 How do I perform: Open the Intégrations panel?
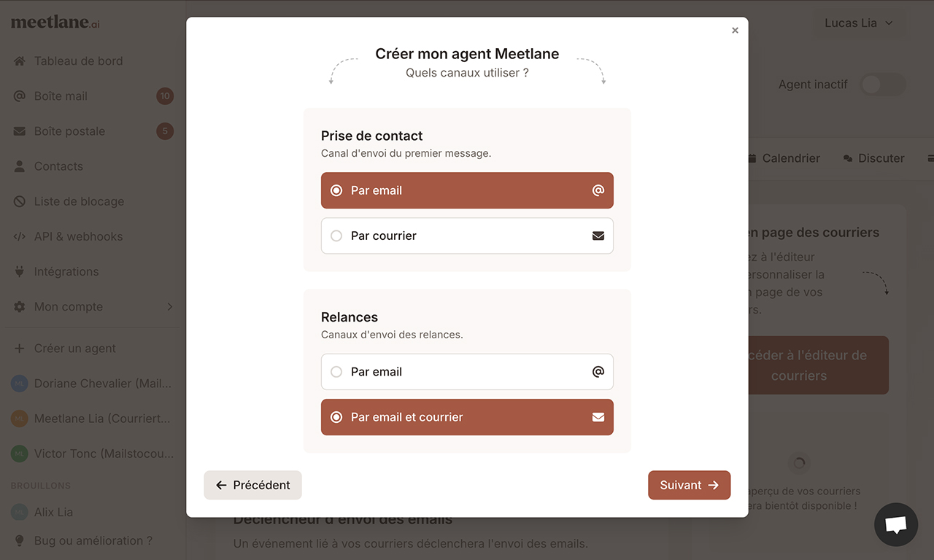click(x=66, y=271)
